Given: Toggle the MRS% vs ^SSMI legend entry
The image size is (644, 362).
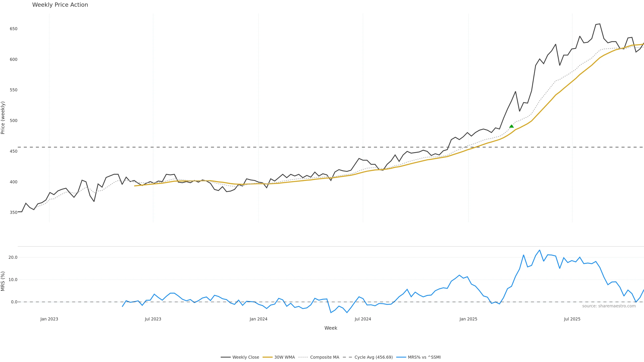Looking at the screenshot, I should pos(424,357).
